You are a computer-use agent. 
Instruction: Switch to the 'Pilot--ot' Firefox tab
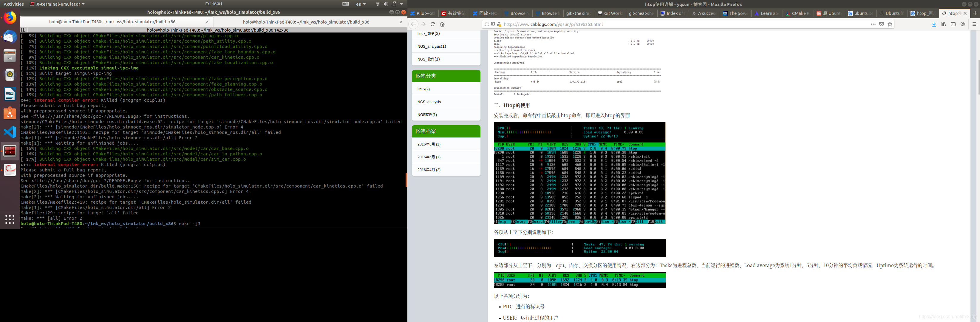coord(423,13)
